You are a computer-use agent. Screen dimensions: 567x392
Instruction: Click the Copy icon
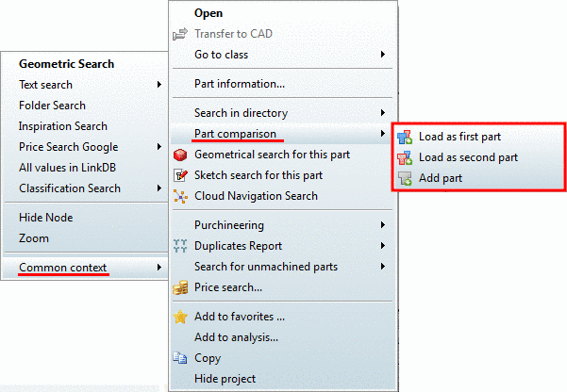pos(181,358)
